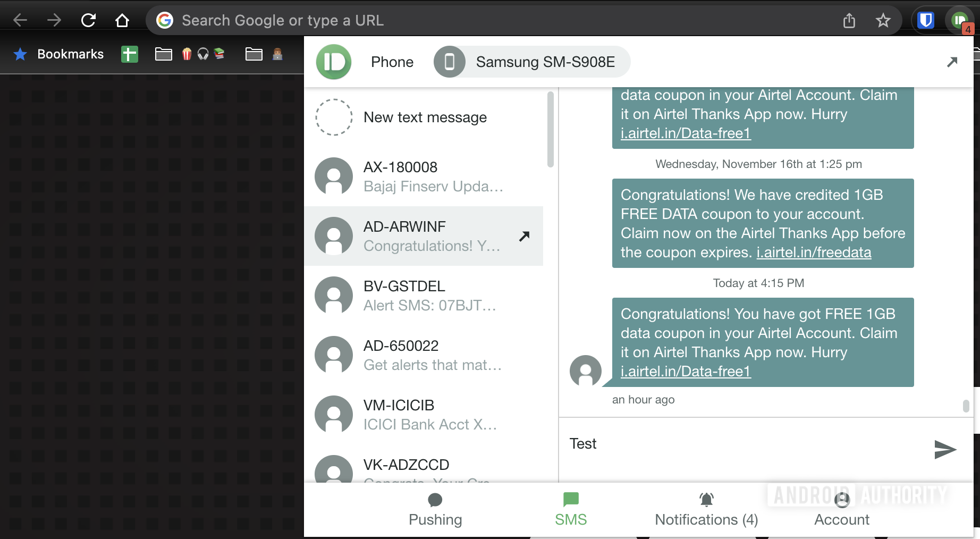Open the first bookmarks folder
This screenshot has width=980, height=539.
[x=164, y=54]
